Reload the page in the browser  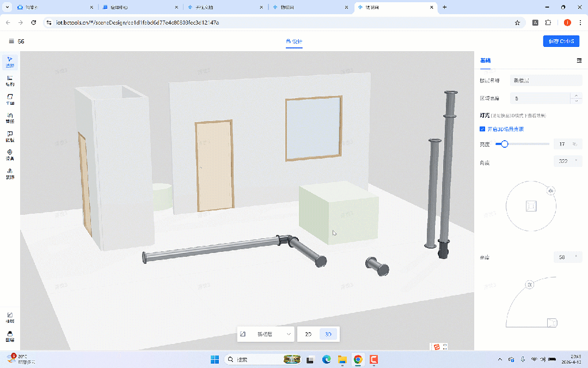[x=34, y=22]
